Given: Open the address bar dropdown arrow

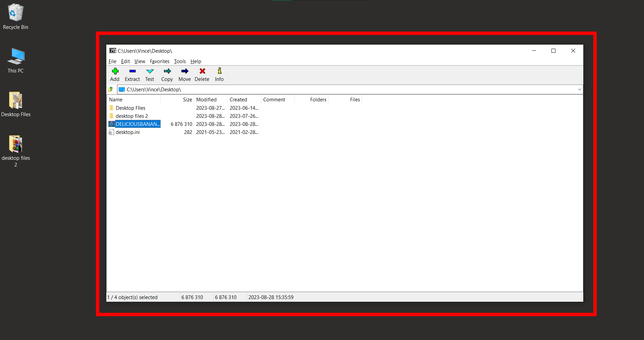Looking at the screenshot, I should 579,89.
